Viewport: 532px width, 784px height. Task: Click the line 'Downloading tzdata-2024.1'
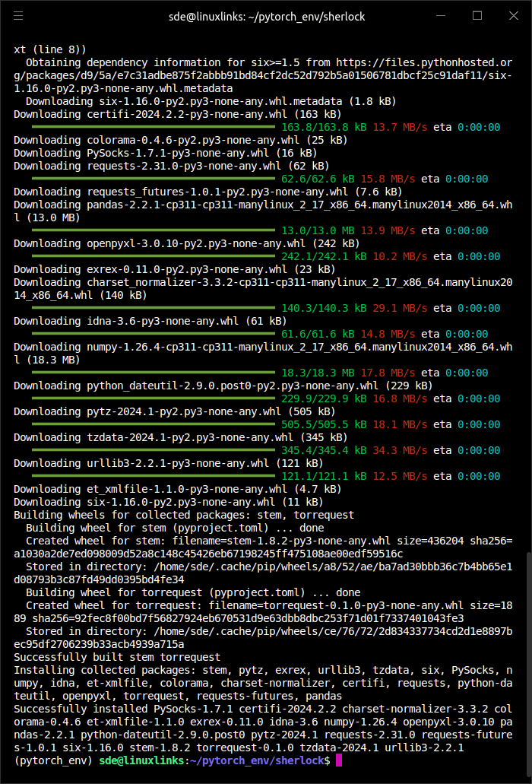[x=180, y=437]
